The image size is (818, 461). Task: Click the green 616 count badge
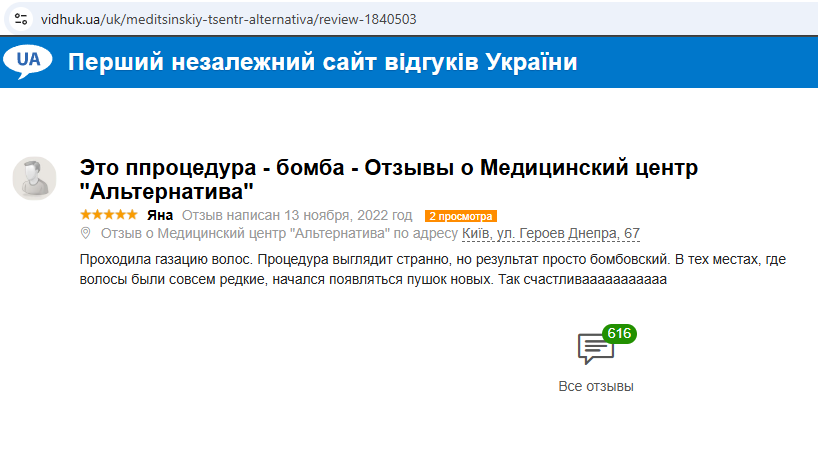[x=619, y=334]
